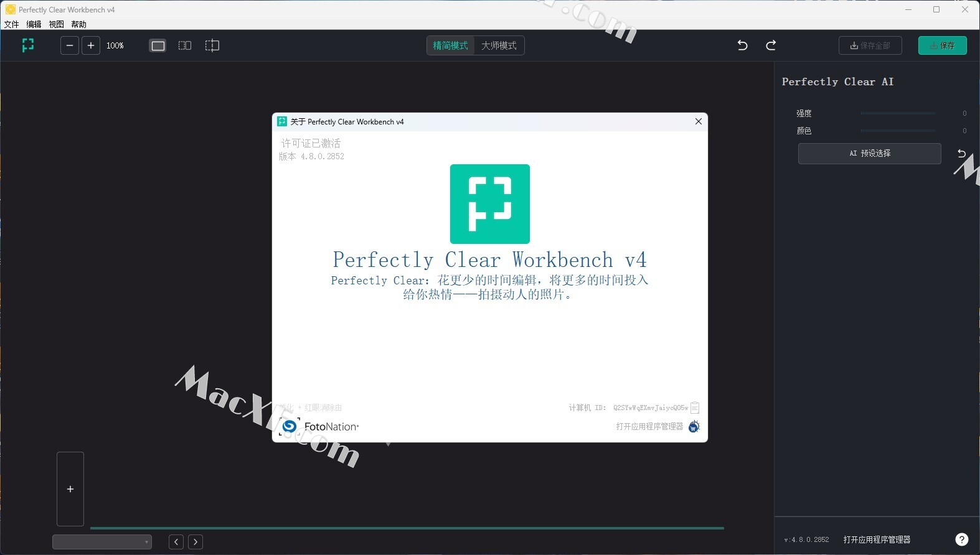Viewport: 980px width, 555px height.
Task: Enable the split-view compare layout
Action: (212, 45)
